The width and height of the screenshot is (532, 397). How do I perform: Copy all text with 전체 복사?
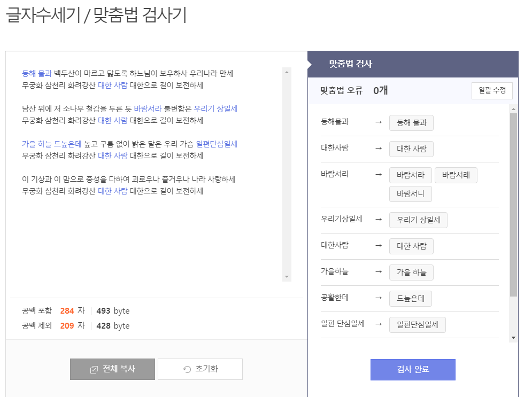(112, 369)
